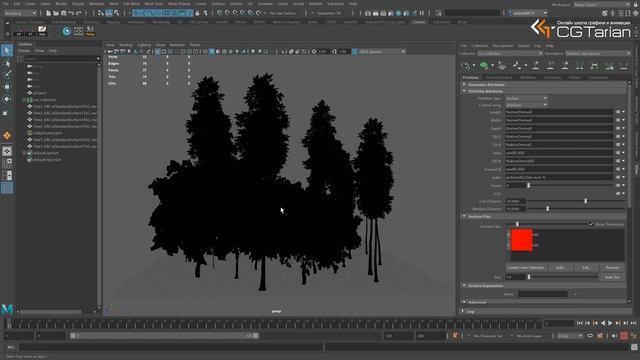Image resolution: width=640 pixels, height=360 pixels.
Task: Toggle the Show Thumbnails checkbox
Action: point(591,224)
